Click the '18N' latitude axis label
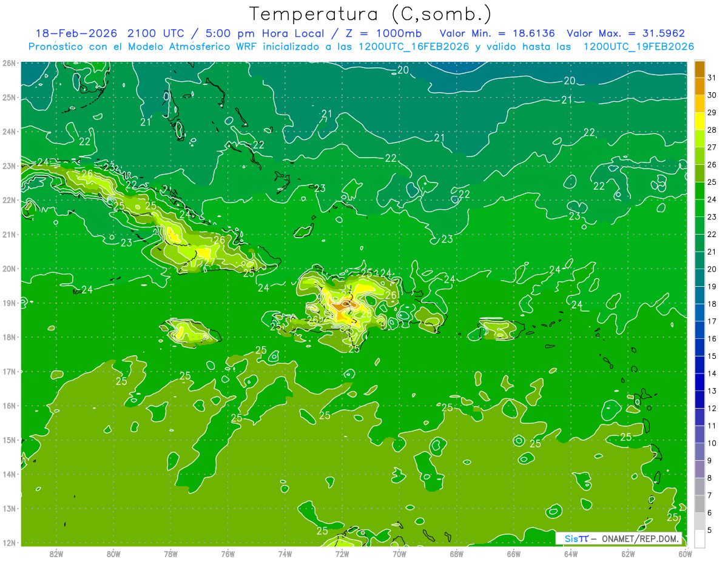 8,337
